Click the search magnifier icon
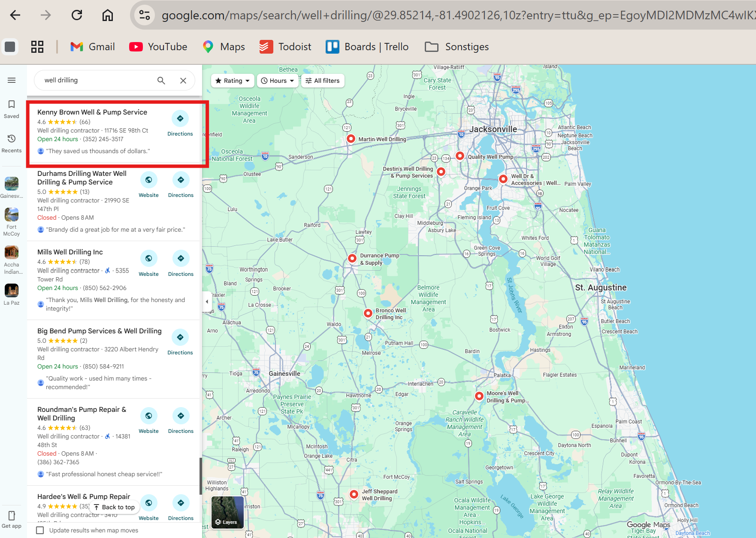The image size is (756, 538). [x=161, y=80]
